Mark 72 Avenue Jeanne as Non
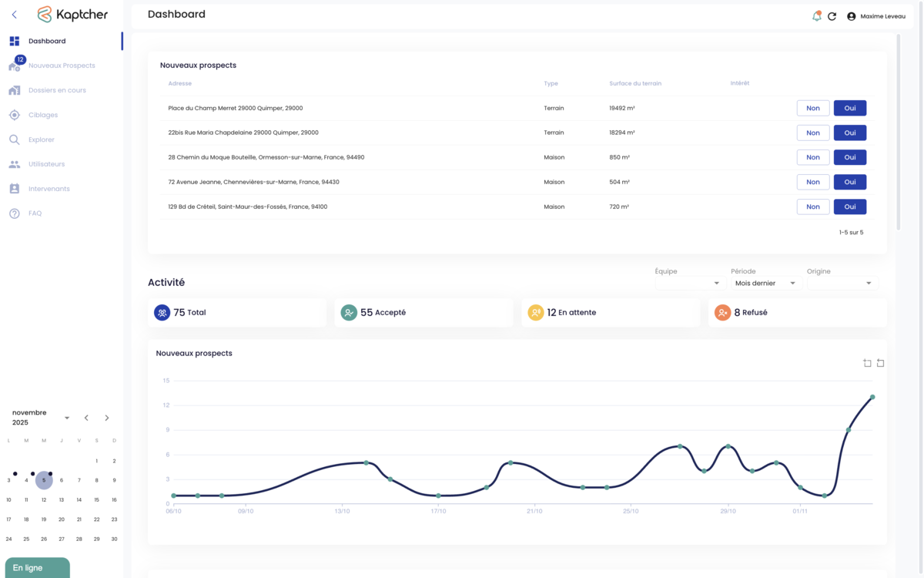 (x=812, y=182)
